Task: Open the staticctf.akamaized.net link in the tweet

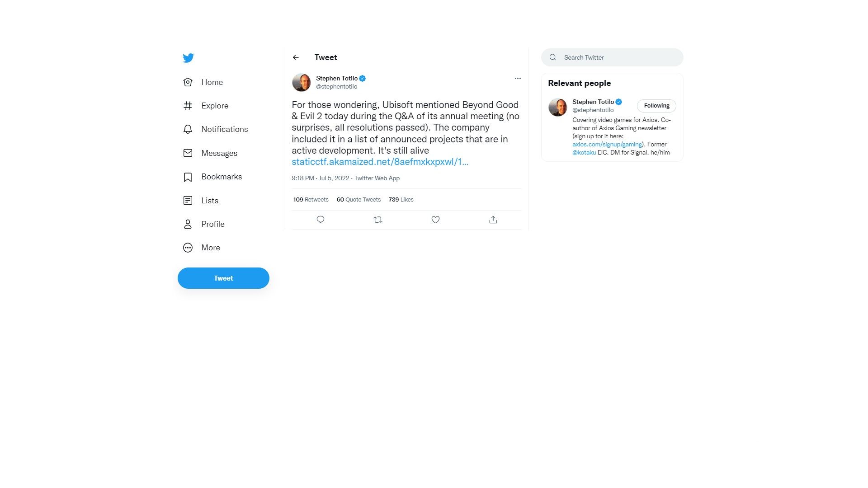Action: point(380,162)
